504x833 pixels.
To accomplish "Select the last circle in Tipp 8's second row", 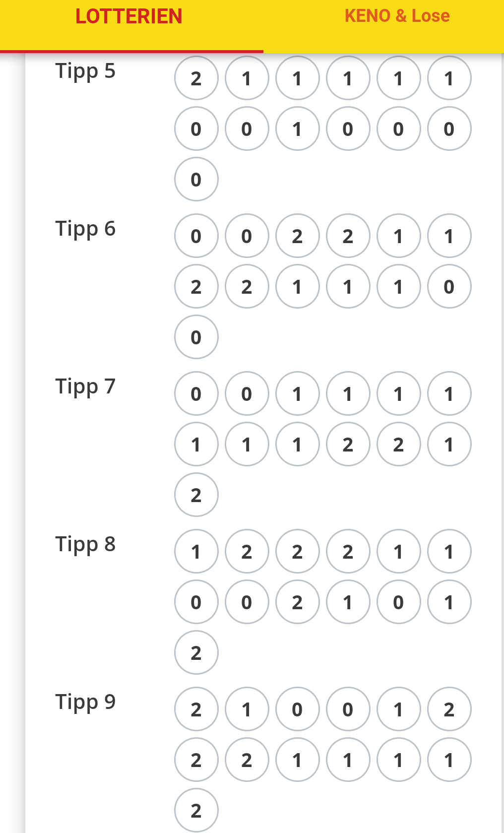I will [x=449, y=602].
